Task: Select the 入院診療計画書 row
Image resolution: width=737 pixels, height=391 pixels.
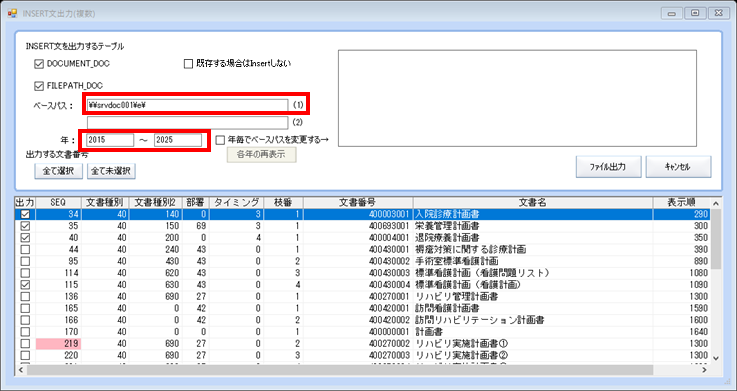Action: pos(362,214)
